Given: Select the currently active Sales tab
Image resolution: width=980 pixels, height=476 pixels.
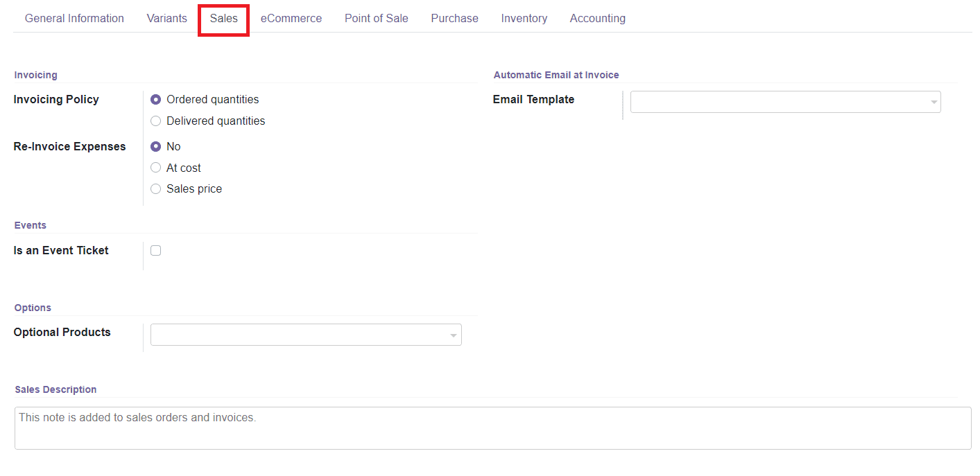Looking at the screenshot, I should point(223,18).
